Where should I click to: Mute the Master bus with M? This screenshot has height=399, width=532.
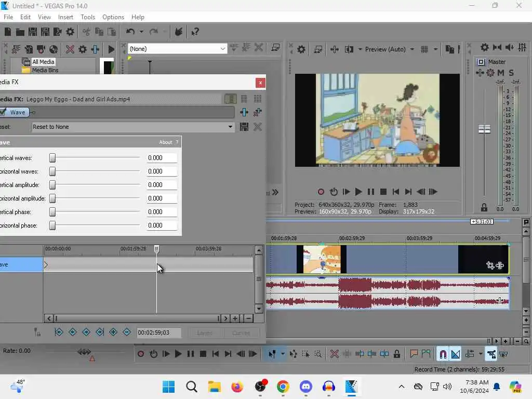point(500,73)
